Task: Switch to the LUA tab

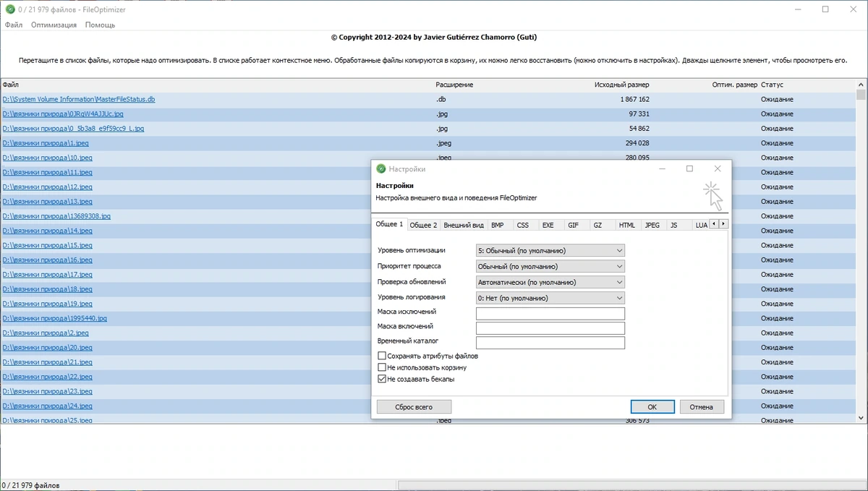Action: coord(701,226)
